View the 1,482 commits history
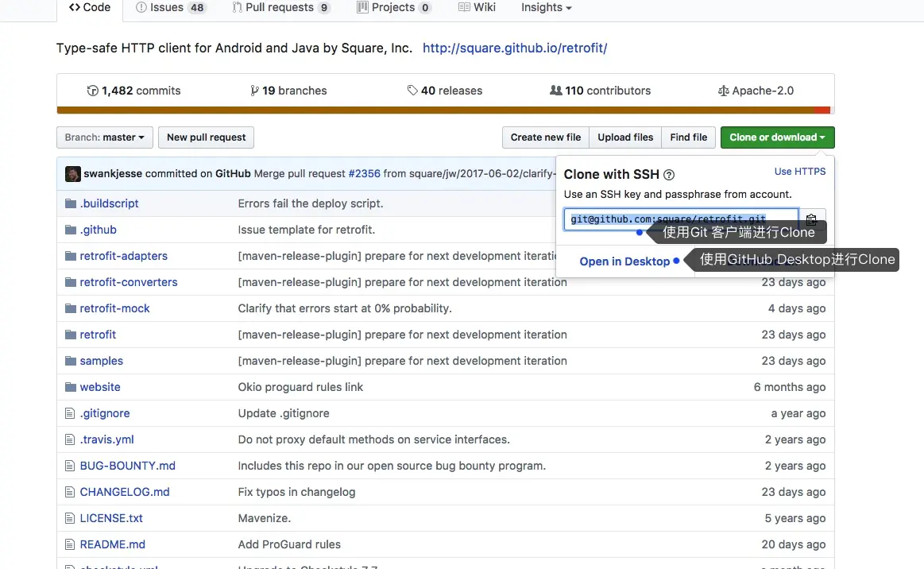Image resolution: width=924 pixels, height=569 pixels. pos(133,91)
